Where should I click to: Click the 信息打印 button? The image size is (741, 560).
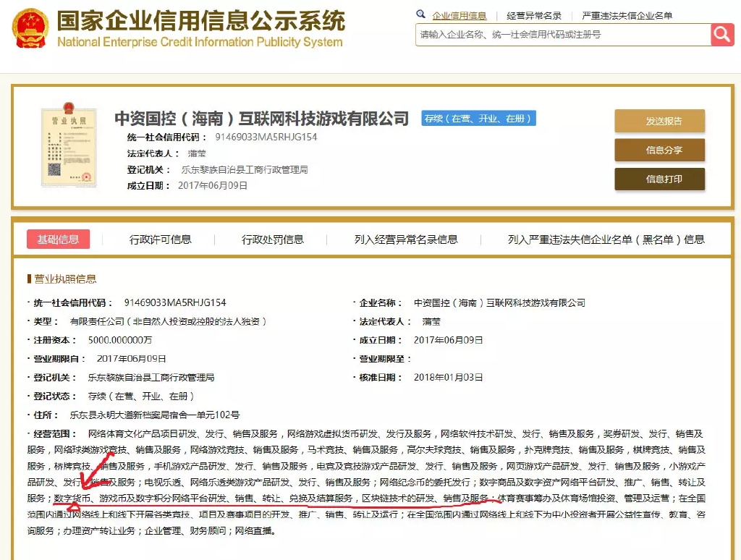coord(660,179)
